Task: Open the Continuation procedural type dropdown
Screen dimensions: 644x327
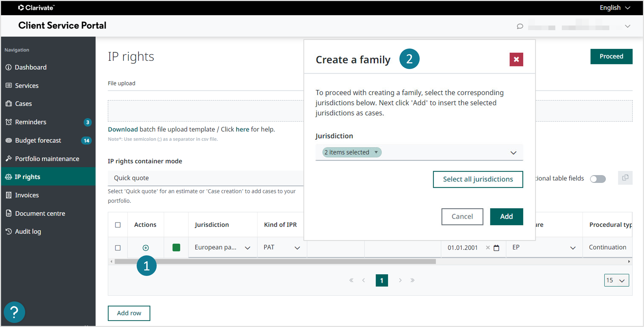Action: point(607,248)
